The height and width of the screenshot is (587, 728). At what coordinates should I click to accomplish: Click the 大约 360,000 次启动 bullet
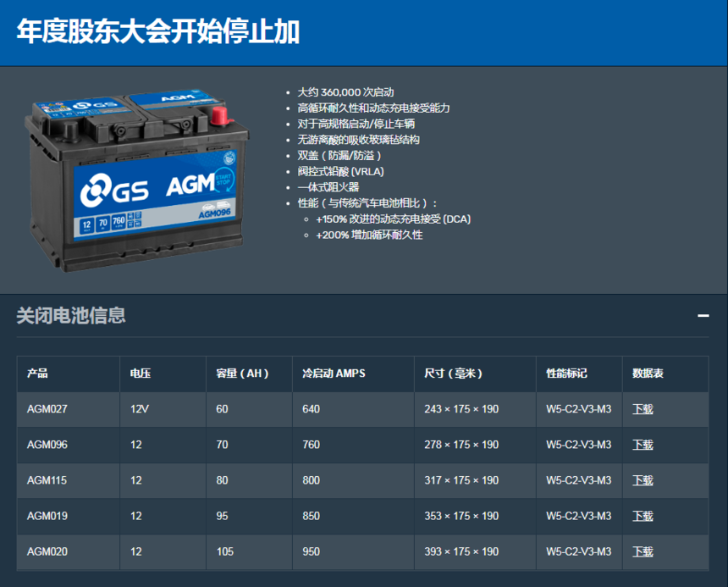pyautogui.click(x=346, y=92)
